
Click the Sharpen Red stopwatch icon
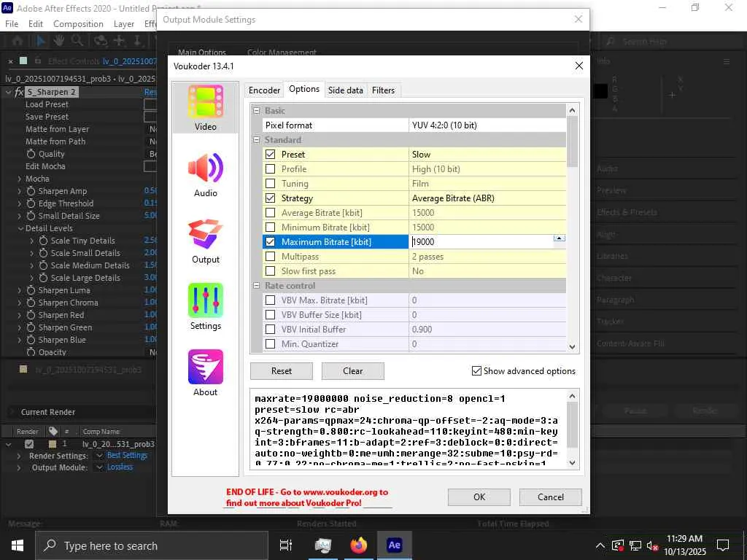[x=31, y=315]
